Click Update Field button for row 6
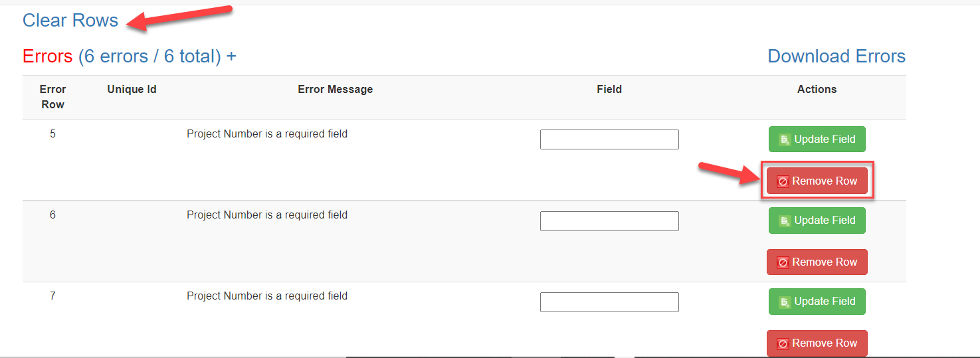The height and width of the screenshot is (358, 980). point(817,221)
